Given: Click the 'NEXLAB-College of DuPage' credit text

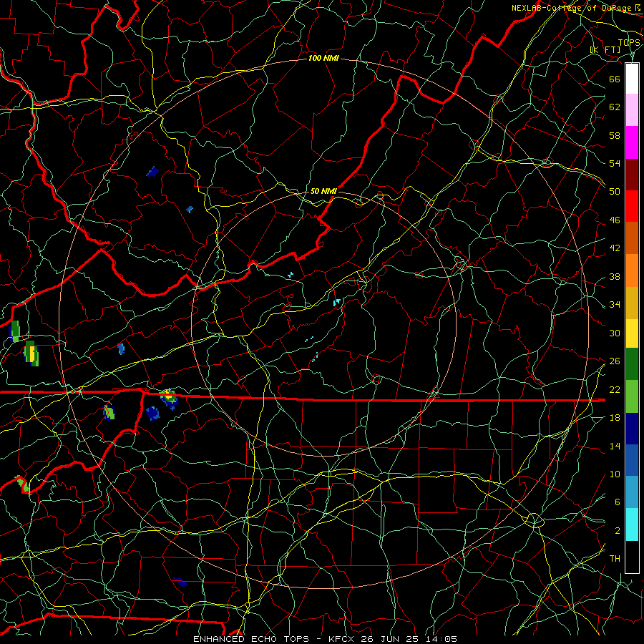Looking at the screenshot, I should coord(572,8).
